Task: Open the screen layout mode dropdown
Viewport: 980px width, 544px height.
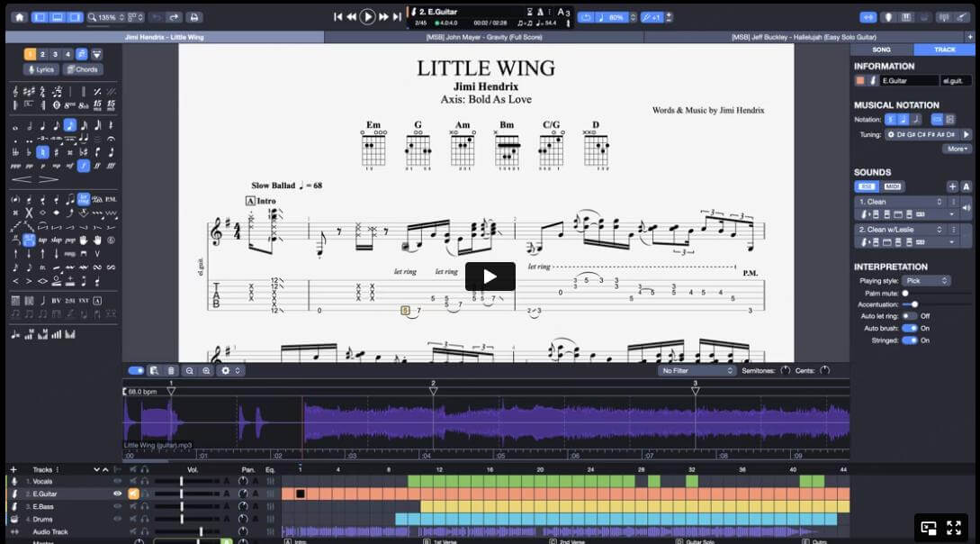Action: pyautogui.click(x=136, y=17)
